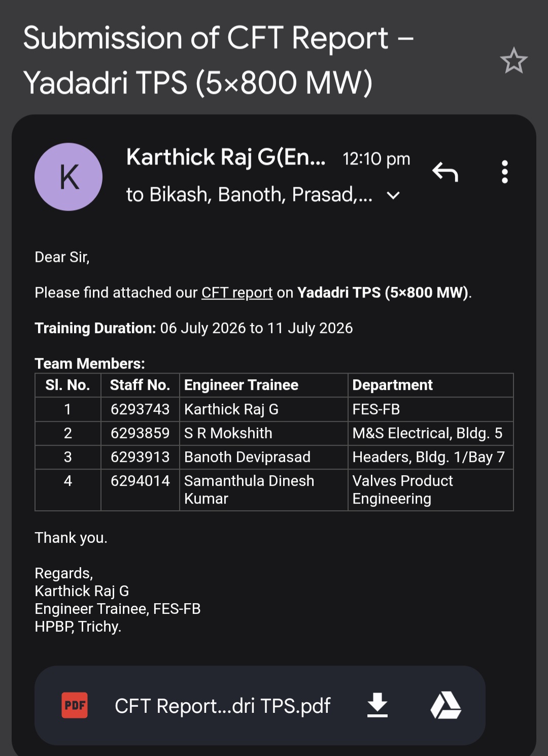Open the three-dot more options menu
This screenshot has height=756, width=548.
(504, 172)
